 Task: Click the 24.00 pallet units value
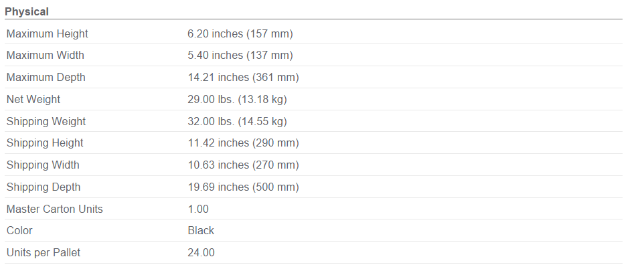[x=202, y=252]
